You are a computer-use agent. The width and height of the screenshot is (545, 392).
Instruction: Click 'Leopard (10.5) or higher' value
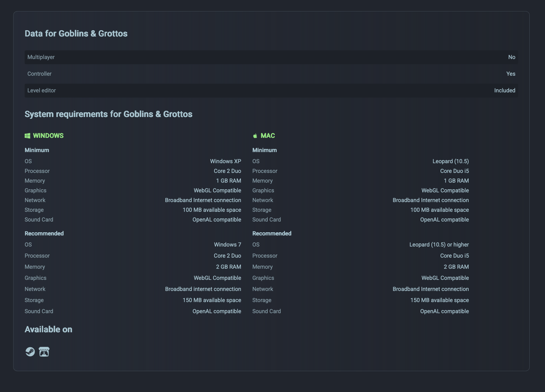(x=439, y=244)
